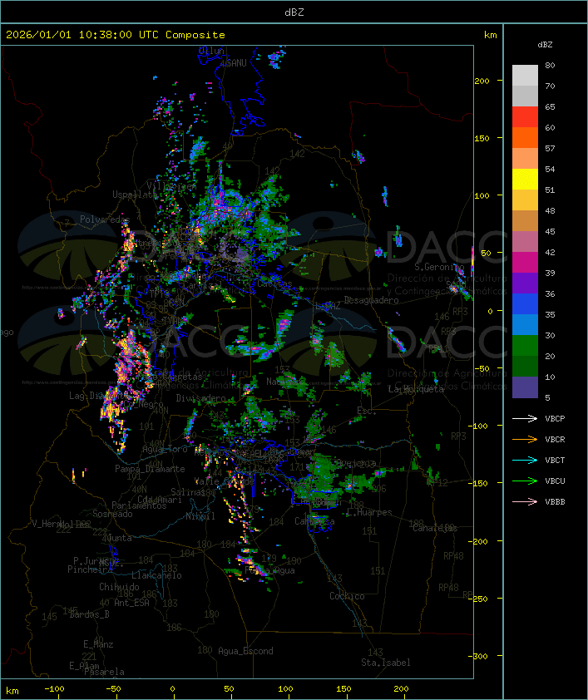Click the Pampa_Diamante label on map
Viewport: 588px width, 700px height.
[x=150, y=469]
